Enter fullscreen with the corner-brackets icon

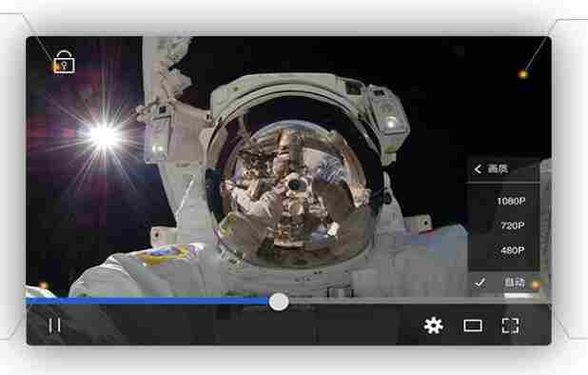pos(510,326)
